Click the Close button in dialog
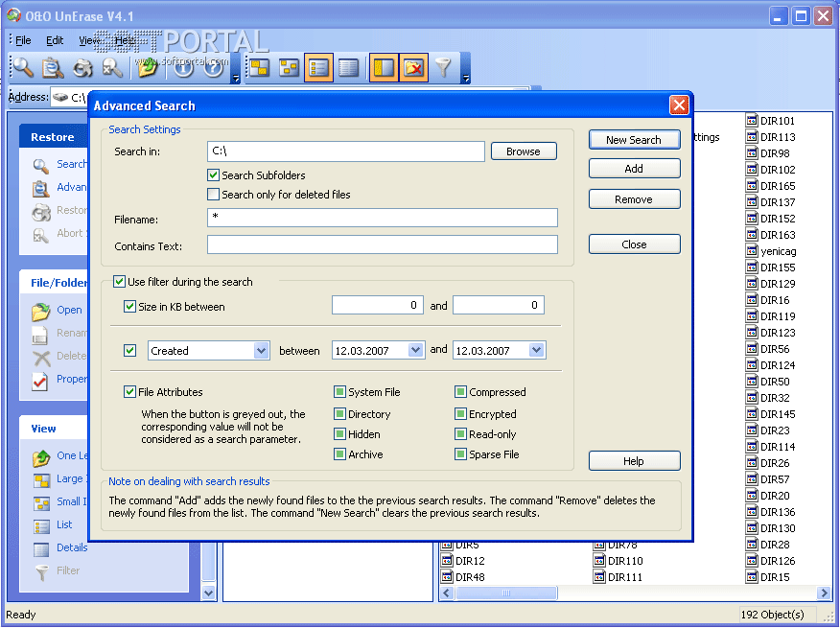This screenshot has width=840, height=628. coord(634,244)
